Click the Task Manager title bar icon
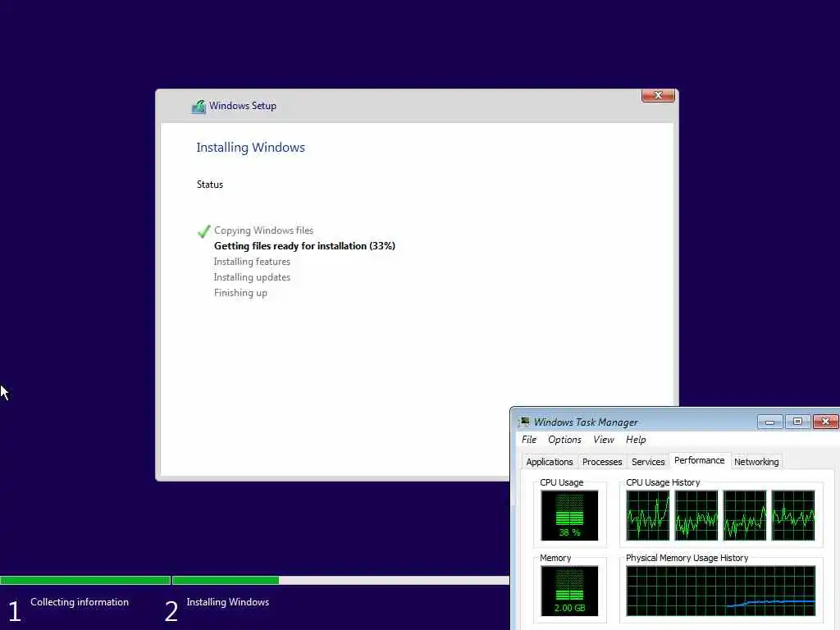The height and width of the screenshot is (630, 840). [x=524, y=422]
